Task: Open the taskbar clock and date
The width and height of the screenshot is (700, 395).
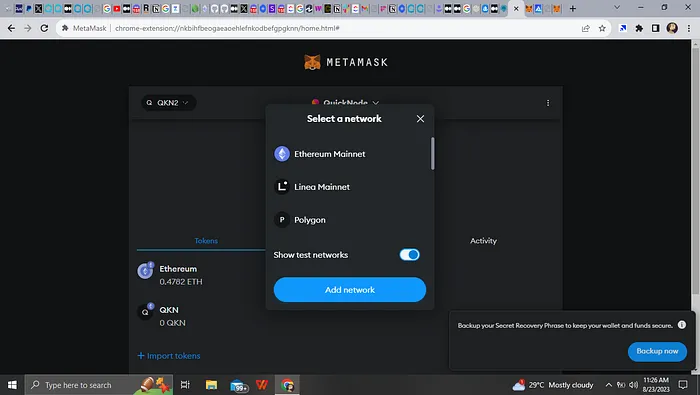Action: (656, 385)
